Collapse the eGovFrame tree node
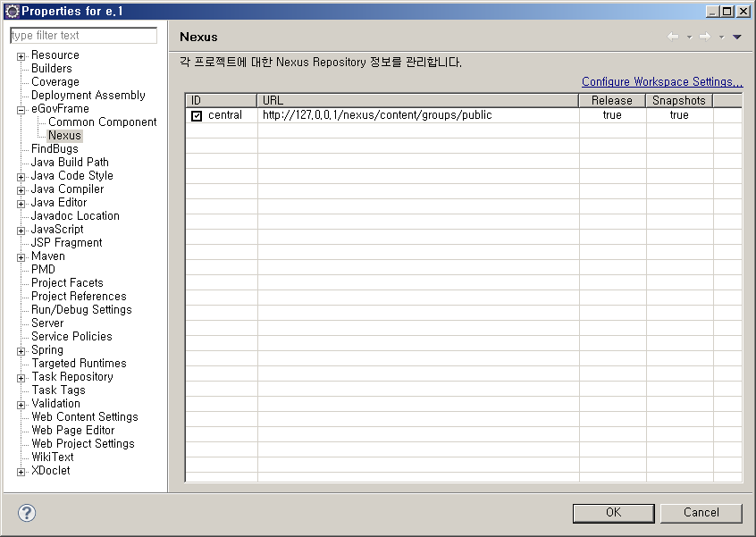 [x=21, y=108]
